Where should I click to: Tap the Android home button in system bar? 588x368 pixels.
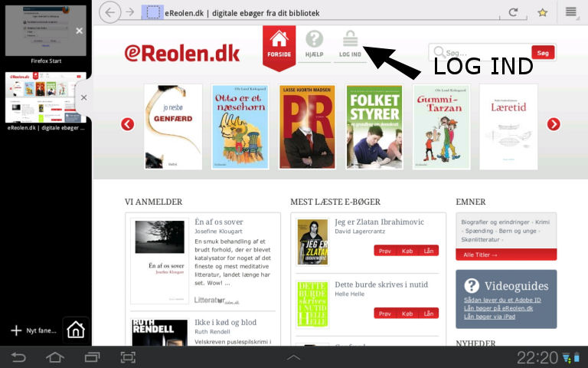[x=55, y=357]
